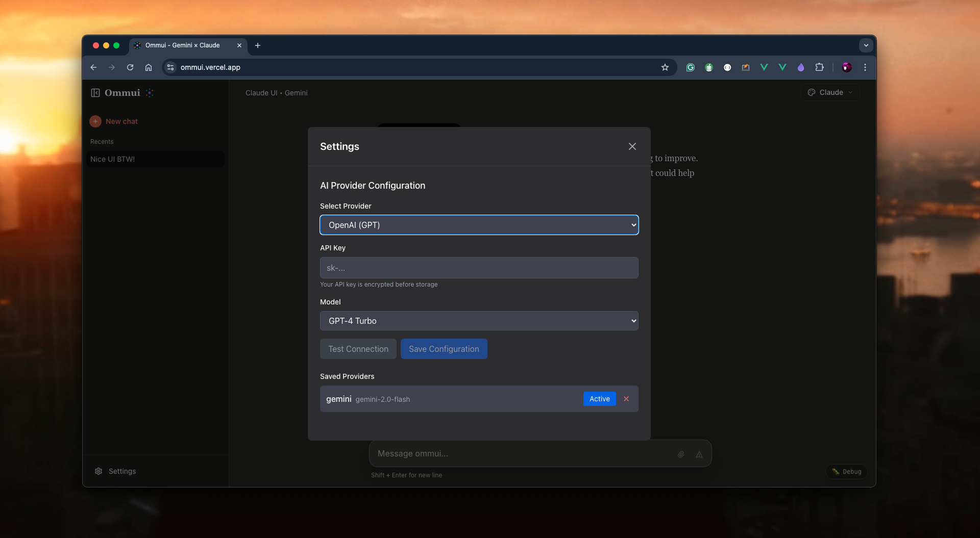The height and width of the screenshot is (538, 980).
Task: Delete the saved gemini provider
Action: 626,399
